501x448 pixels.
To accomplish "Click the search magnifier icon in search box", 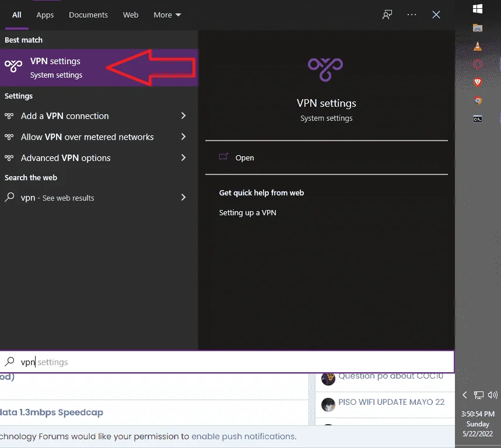I will pyautogui.click(x=9, y=362).
